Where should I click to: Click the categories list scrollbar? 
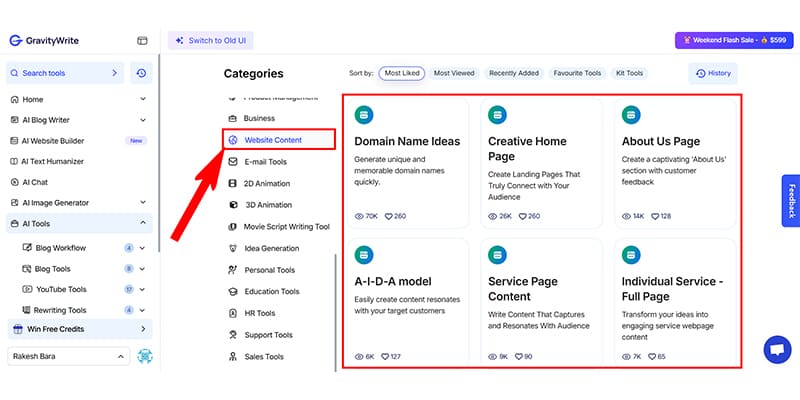tap(336, 312)
